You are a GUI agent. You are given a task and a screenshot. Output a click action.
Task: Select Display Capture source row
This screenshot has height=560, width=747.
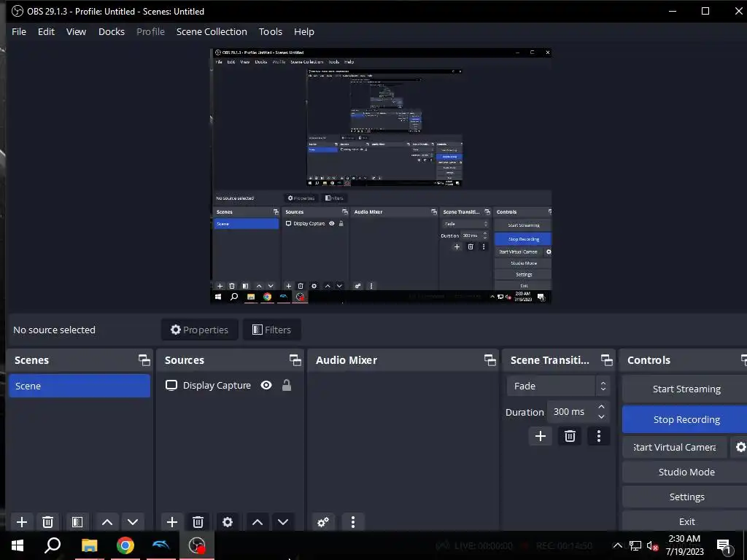(x=230, y=385)
